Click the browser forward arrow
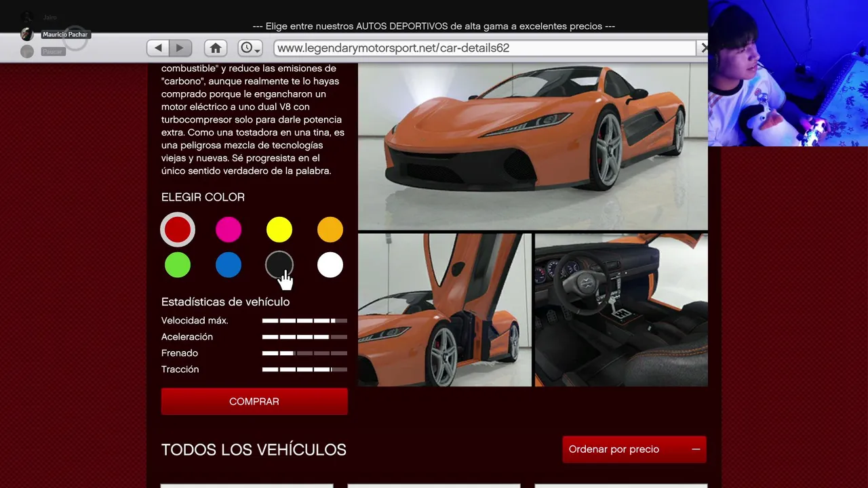 [180, 48]
